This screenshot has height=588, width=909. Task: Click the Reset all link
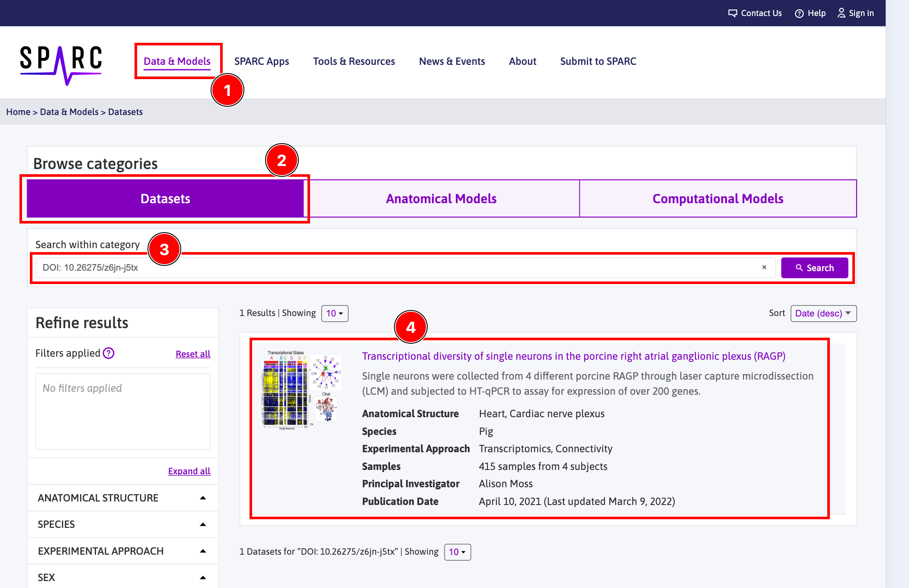click(x=193, y=354)
